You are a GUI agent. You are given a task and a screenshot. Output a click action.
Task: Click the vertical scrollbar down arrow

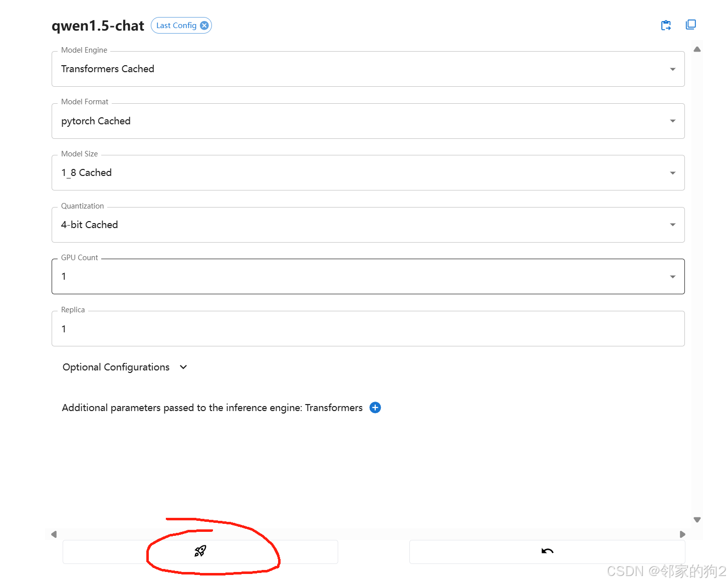tap(697, 520)
